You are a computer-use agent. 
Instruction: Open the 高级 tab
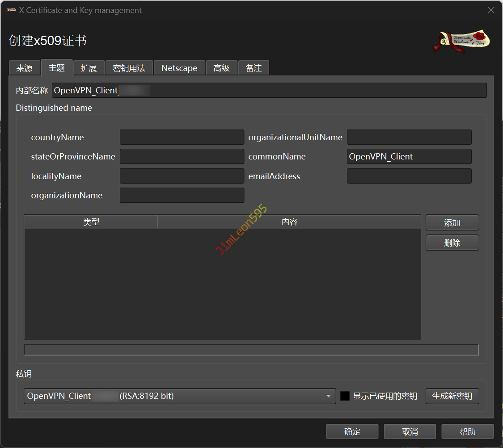[x=221, y=68]
